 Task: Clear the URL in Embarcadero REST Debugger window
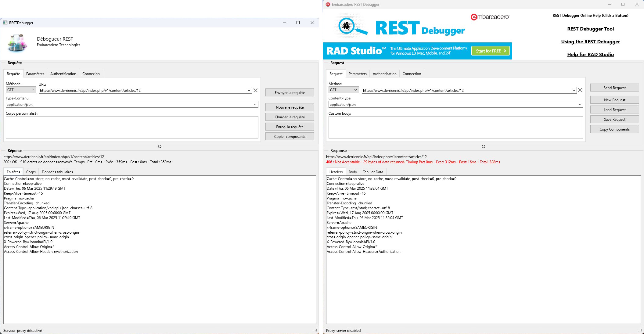[580, 90]
